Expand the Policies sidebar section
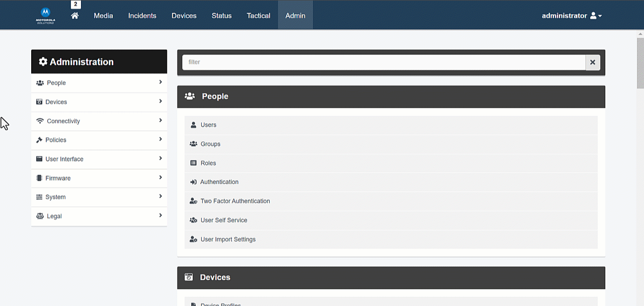 tap(160, 139)
